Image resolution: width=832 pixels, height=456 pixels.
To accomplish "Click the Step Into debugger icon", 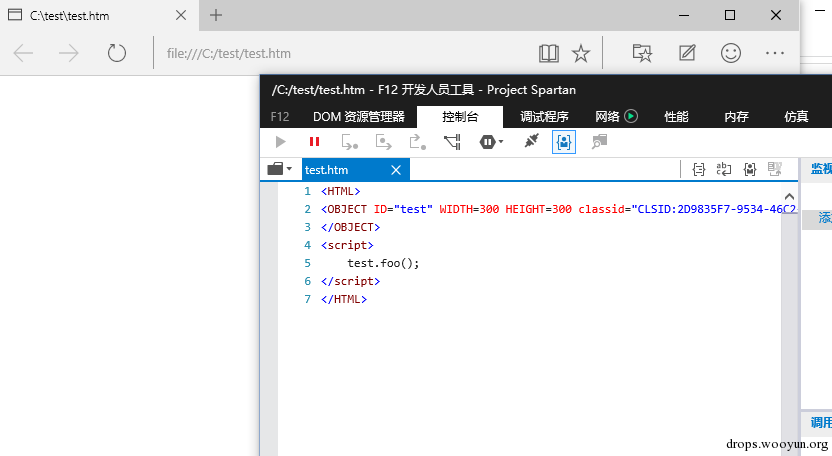I will point(349,142).
